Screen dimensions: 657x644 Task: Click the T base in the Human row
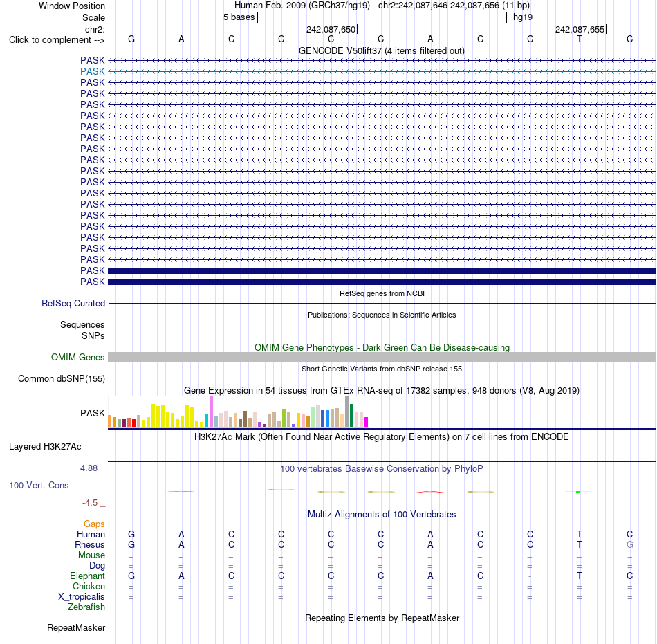[580, 534]
